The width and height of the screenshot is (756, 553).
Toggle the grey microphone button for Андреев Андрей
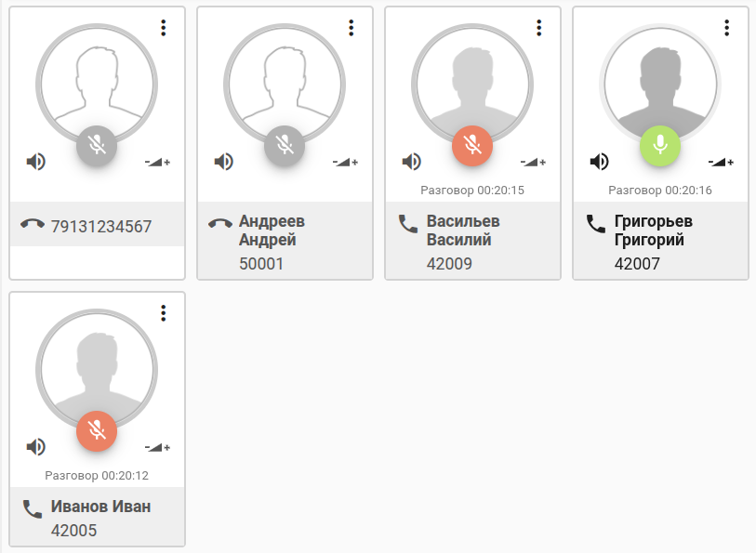285,145
